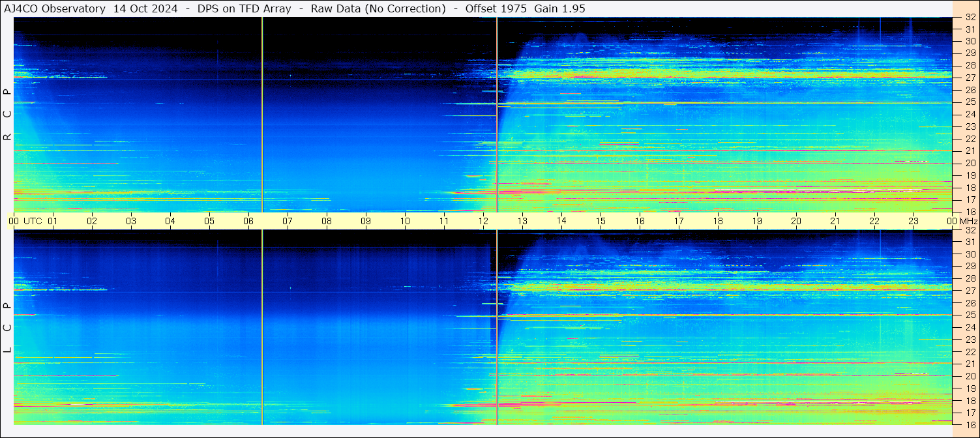
Task: Select the 06 hour label on the UTC axis
Action: [x=248, y=221]
